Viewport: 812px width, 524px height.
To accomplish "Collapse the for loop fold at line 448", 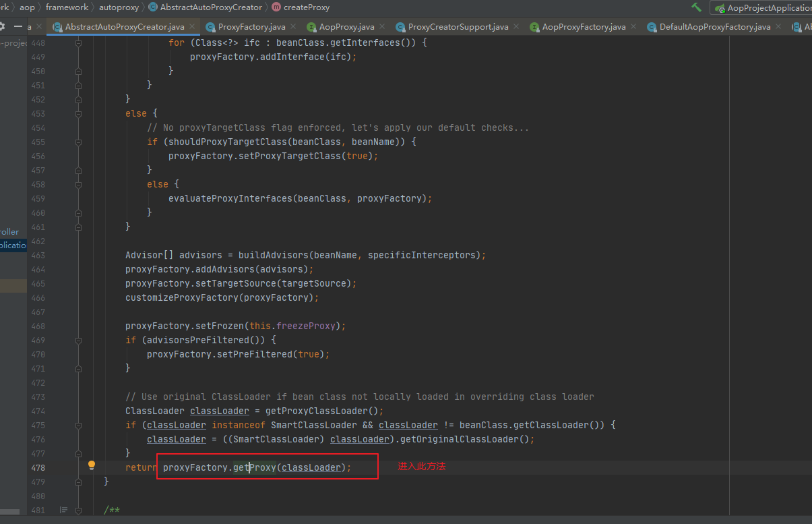I will (79, 42).
